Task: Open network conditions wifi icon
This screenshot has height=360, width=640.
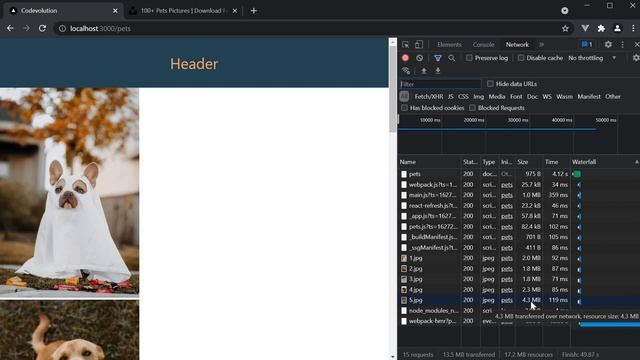Action: point(406,71)
